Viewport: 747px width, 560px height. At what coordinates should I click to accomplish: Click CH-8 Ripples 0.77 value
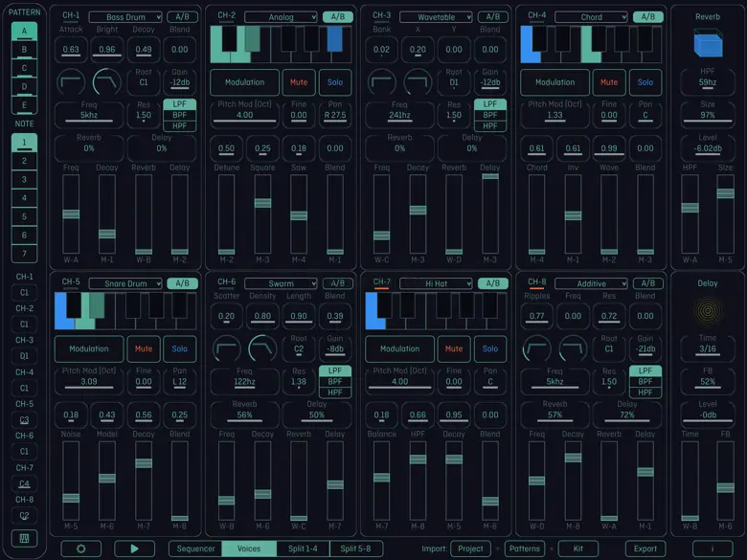[x=537, y=316]
